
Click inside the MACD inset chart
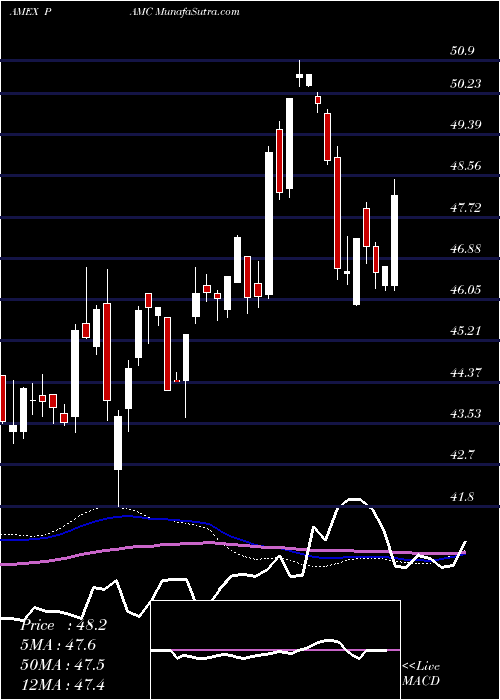point(276,650)
